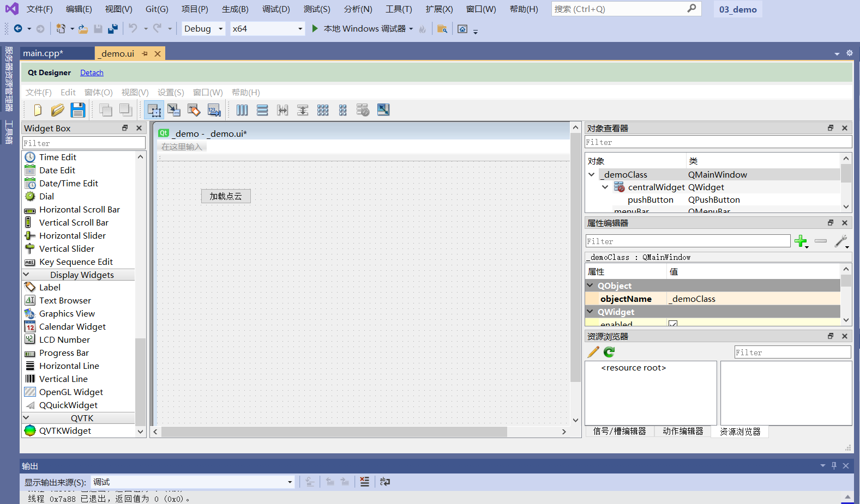Click the New form icon in Qt Designer
The width and height of the screenshot is (860, 504).
38,110
